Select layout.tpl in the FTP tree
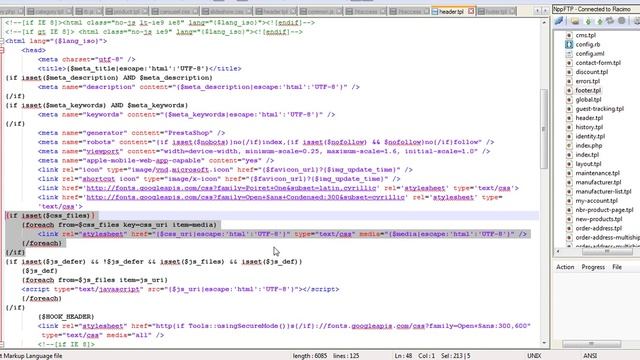640x360 pixels. coord(588,164)
